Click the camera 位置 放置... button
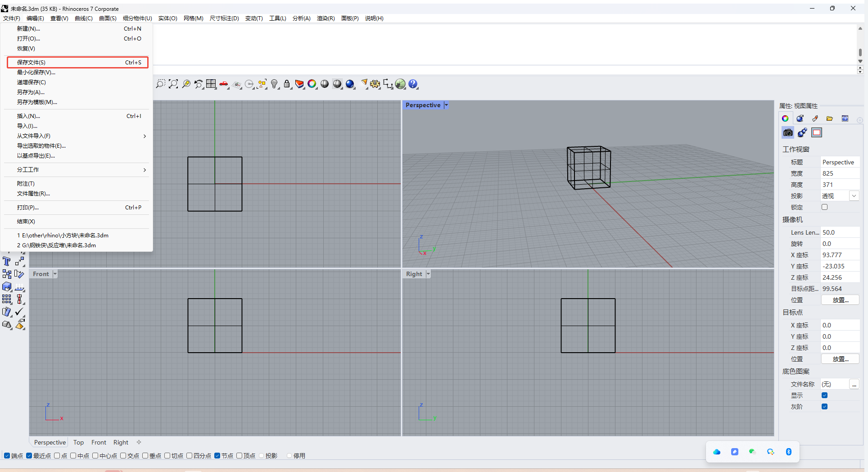868x472 pixels. tap(840, 300)
